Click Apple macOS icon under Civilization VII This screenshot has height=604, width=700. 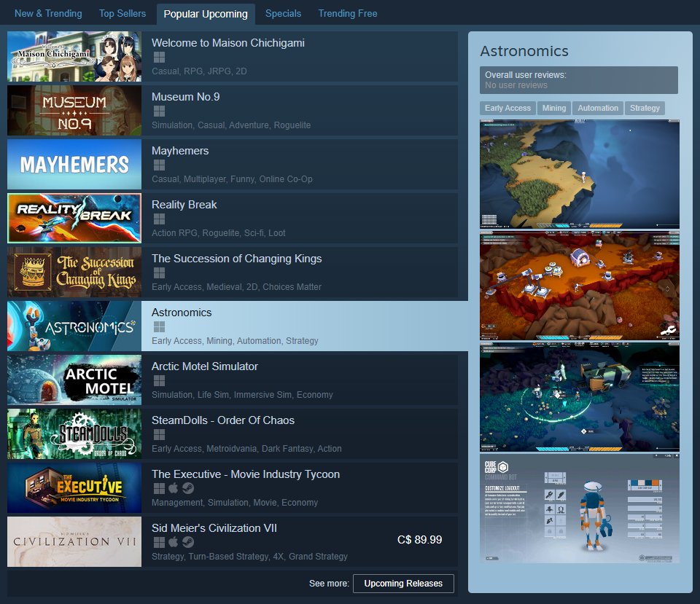[x=174, y=542]
